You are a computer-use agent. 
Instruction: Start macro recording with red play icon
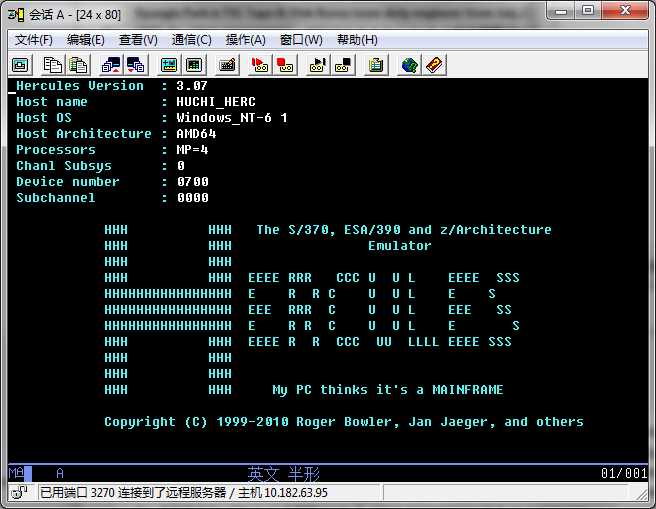tap(259, 65)
